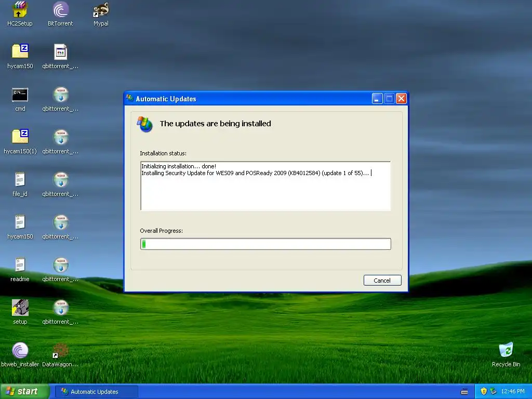Image resolution: width=532 pixels, height=399 pixels.
Task: Click the Safely Remove Hardware tray icon
Action: point(494,391)
